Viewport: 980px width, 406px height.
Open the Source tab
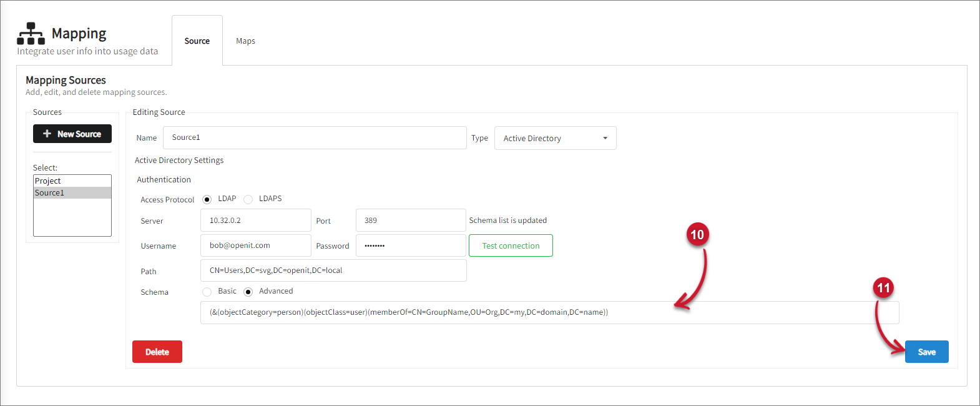(x=197, y=41)
